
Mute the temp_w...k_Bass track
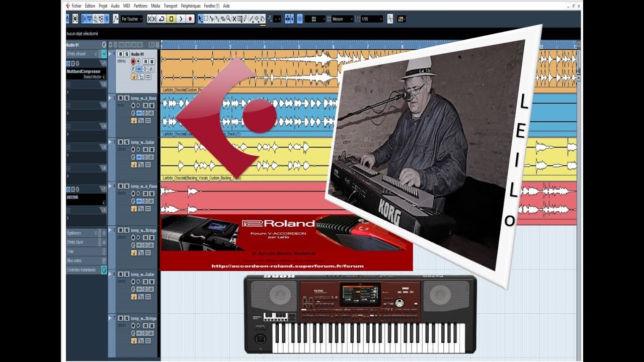coord(120,98)
